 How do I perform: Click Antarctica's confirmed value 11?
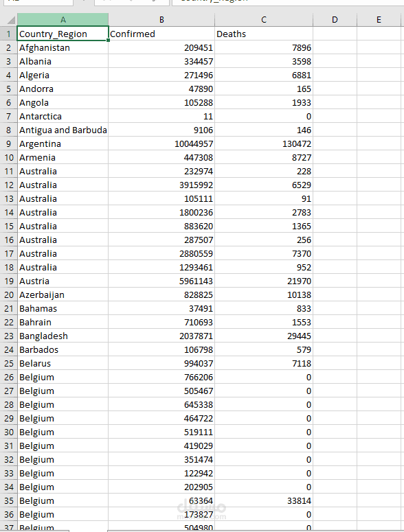coord(161,117)
